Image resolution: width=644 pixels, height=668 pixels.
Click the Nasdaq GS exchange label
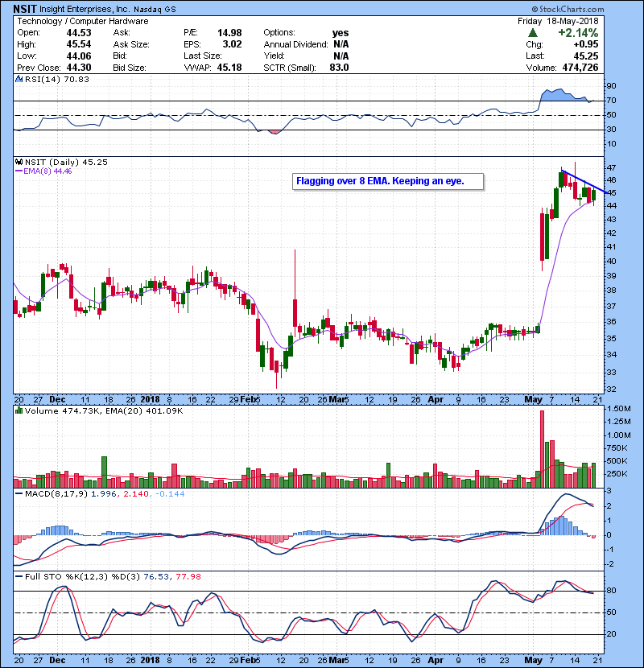point(155,10)
